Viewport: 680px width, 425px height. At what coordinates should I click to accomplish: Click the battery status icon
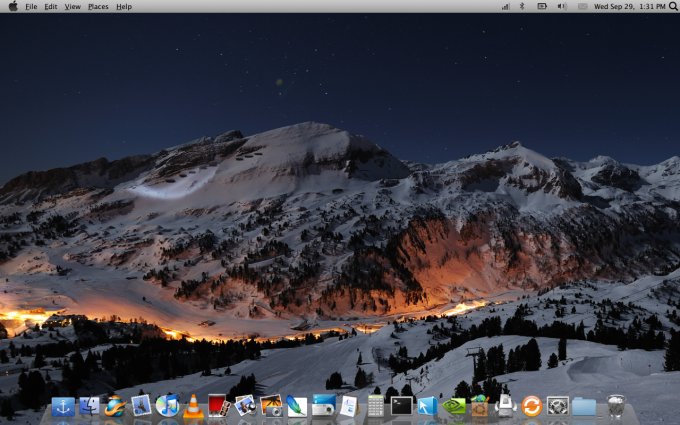(x=542, y=7)
